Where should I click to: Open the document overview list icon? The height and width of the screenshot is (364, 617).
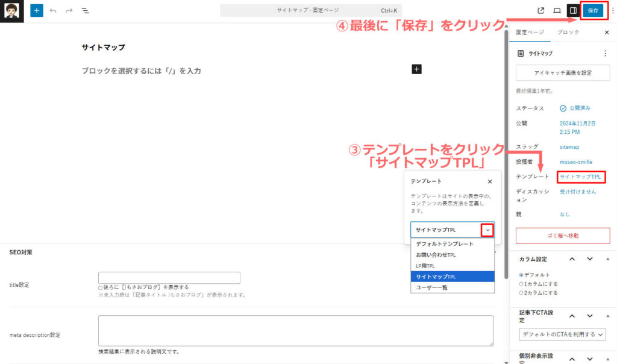tap(85, 11)
